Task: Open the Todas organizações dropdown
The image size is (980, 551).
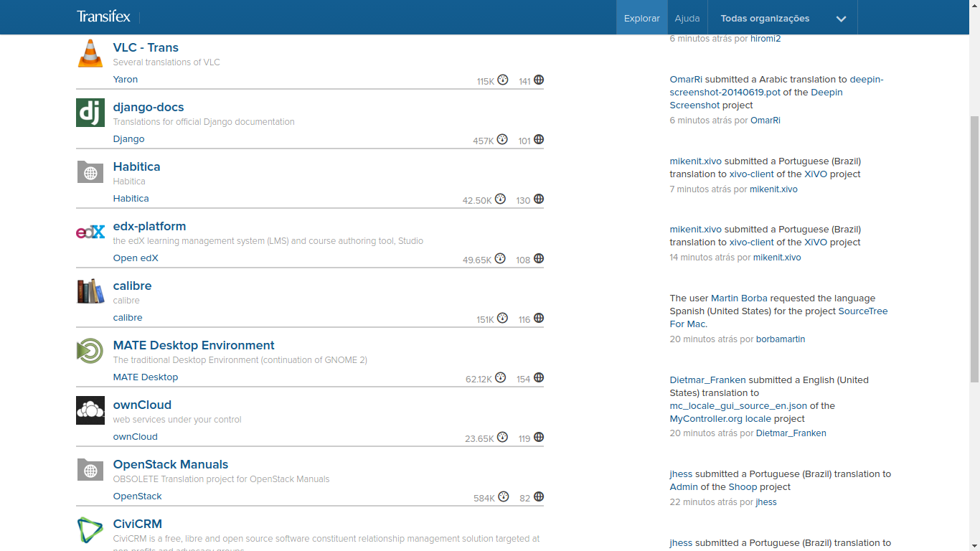Action: coord(783,18)
